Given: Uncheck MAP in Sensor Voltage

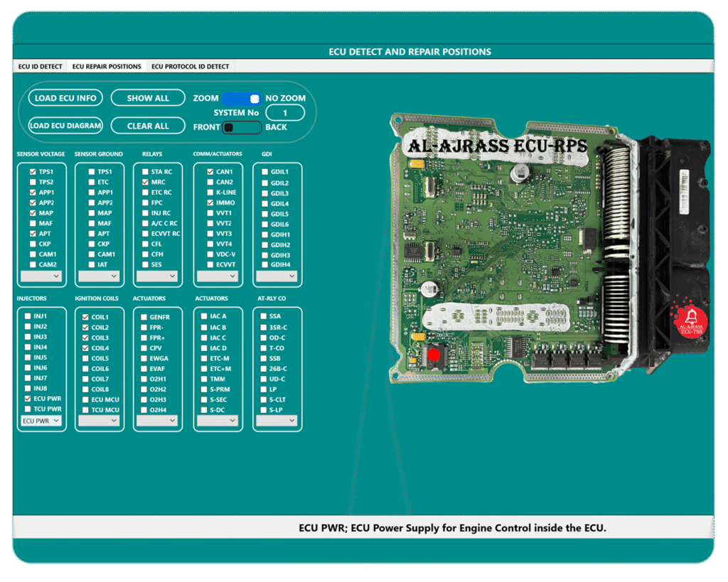Looking at the screenshot, I should (x=33, y=213).
